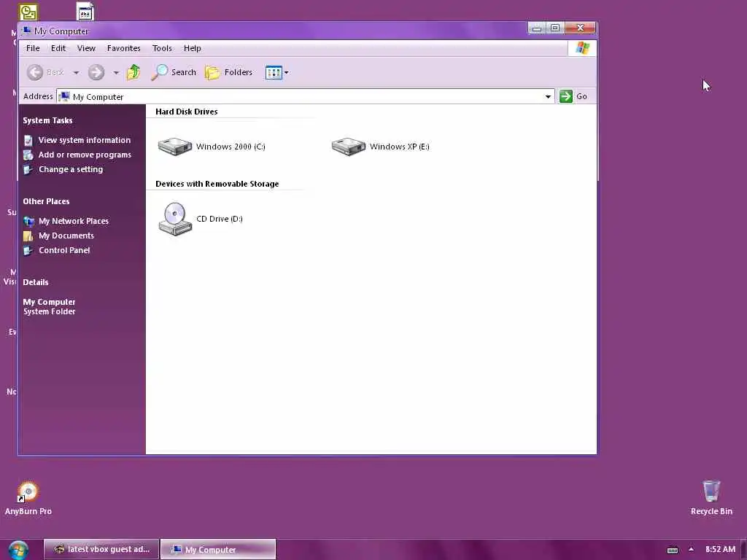The width and height of the screenshot is (747, 560).
Task: Switch to latest vbox guest ad... taskbar button
Action: (x=101, y=549)
